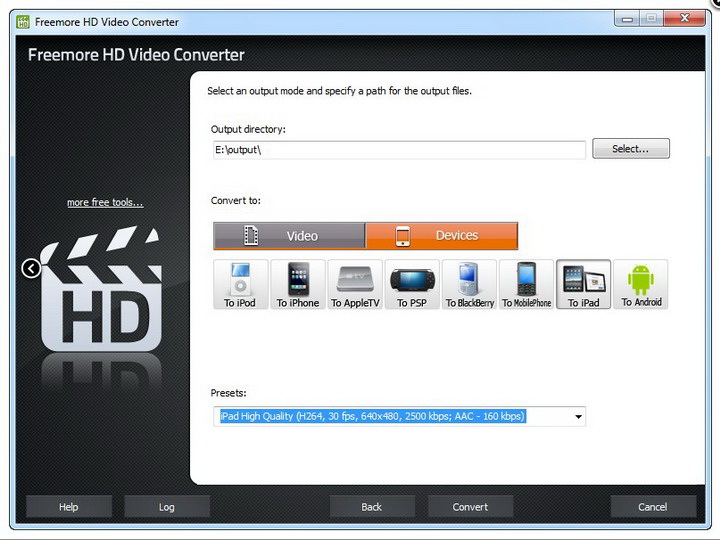Minimize the Freemore window
Viewport: 720px width, 540px height.
(x=627, y=19)
